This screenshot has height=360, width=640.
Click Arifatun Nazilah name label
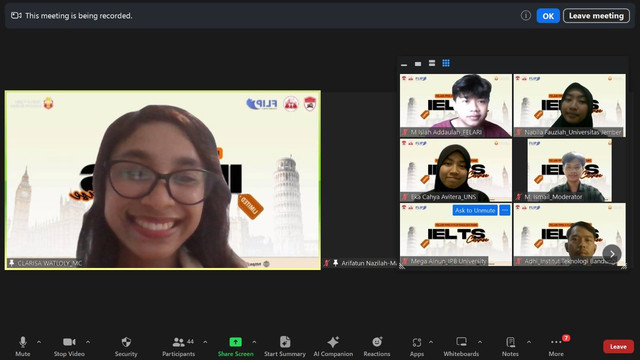tap(369, 263)
